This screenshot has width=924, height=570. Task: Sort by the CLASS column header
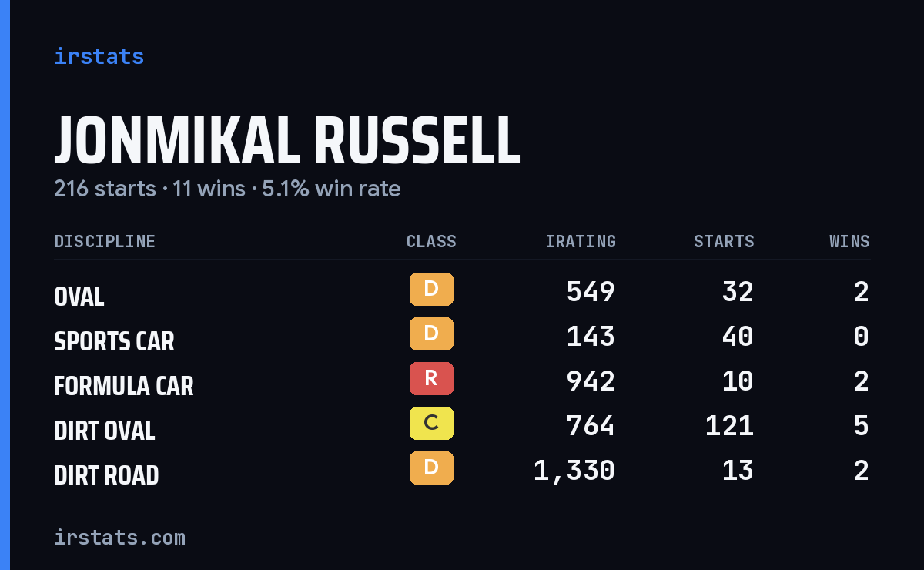[x=431, y=242]
